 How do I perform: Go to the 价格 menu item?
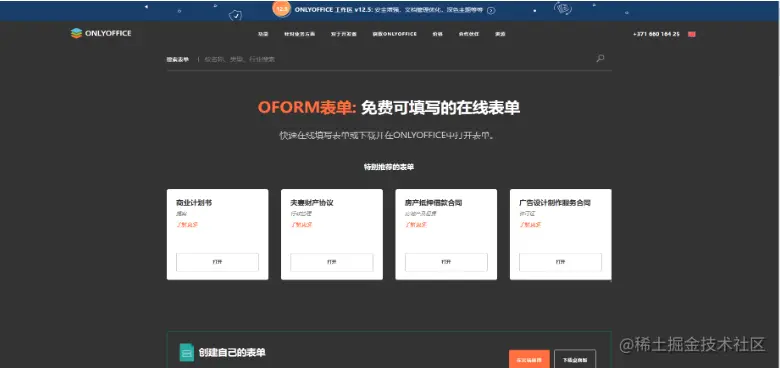tap(437, 34)
